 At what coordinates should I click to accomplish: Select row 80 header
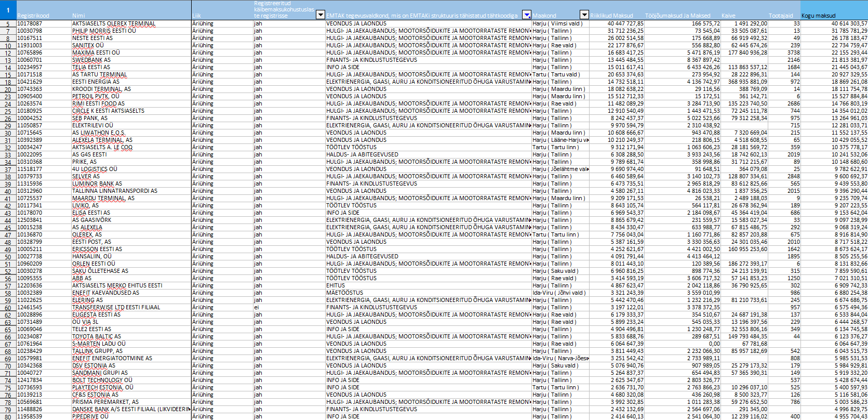(8, 416)
